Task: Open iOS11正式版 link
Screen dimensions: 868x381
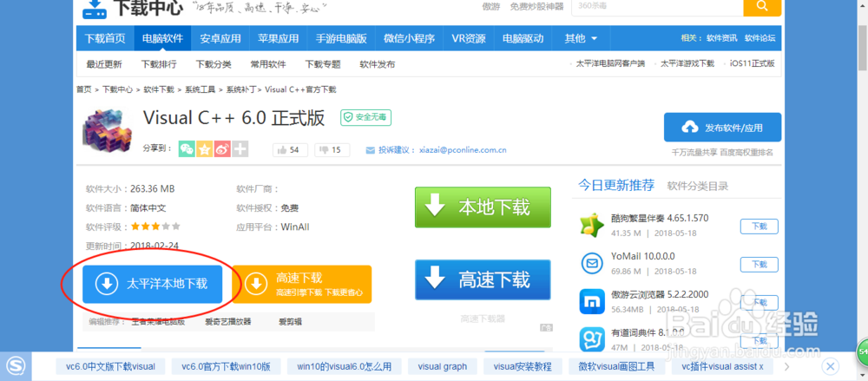Action: (752, 63)
